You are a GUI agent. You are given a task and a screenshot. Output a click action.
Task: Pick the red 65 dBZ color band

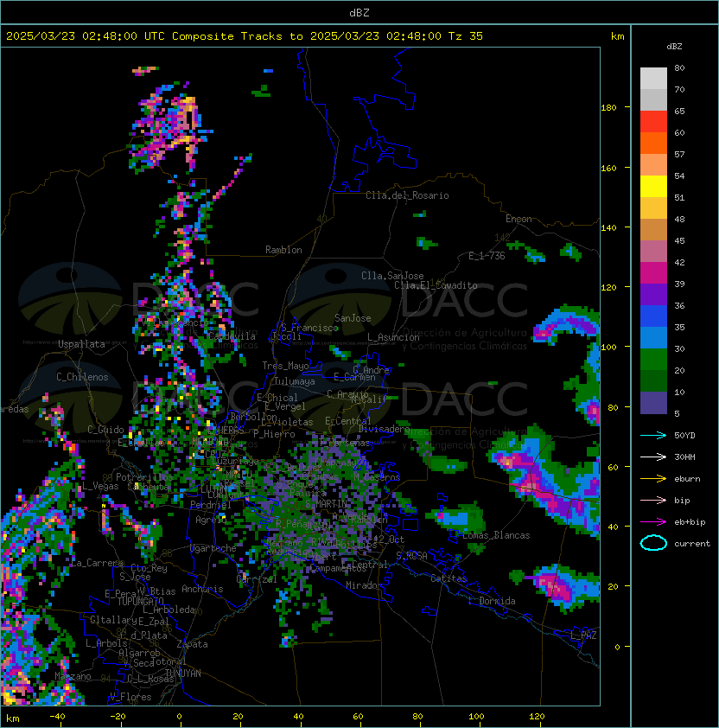[x=653, y=122]
